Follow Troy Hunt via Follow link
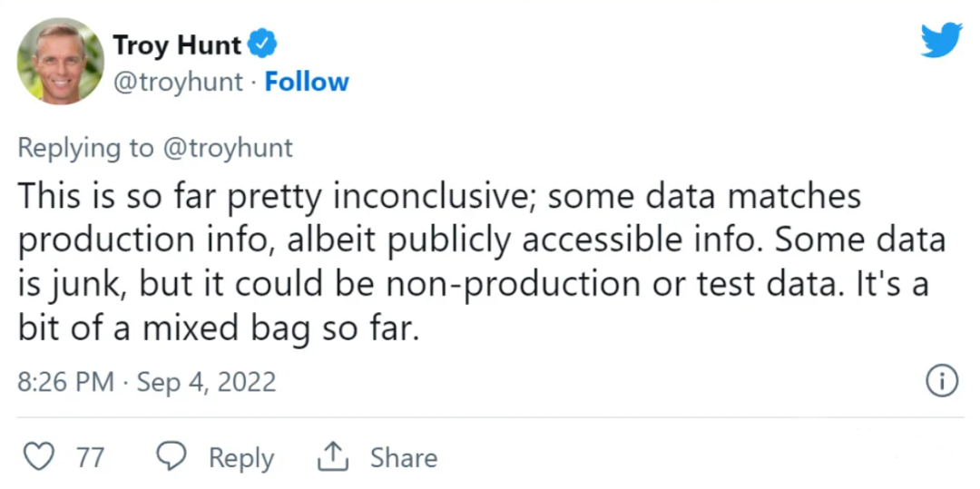Screen dimensions: 980x489 click(x=307, y=82)
